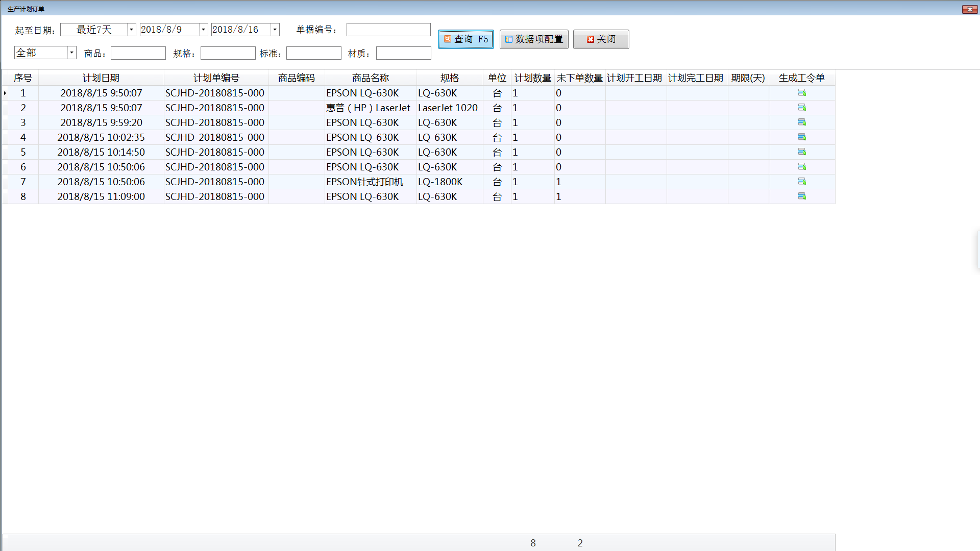Image resolution: width=980 pixels, height=551 pixels.
Task: Click the 商品名称 column header
Action: [x=371, y=78]
